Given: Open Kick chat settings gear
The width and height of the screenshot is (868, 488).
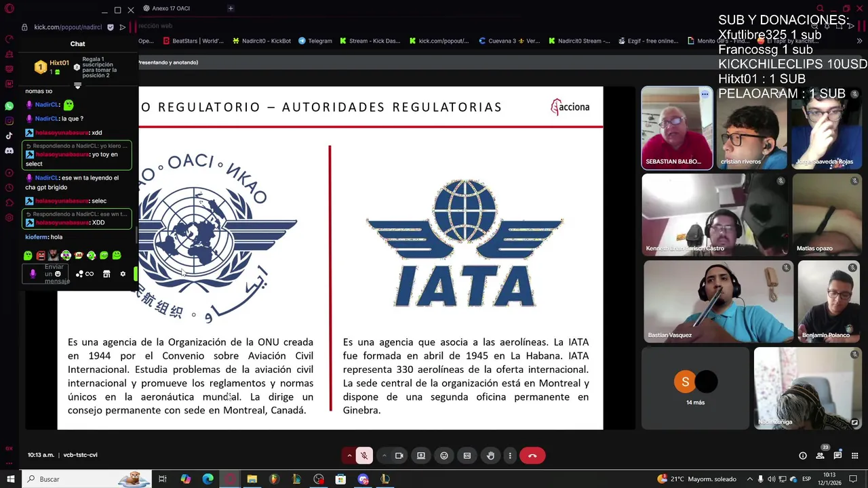Looking at the screenshot, I should [123, 274].
